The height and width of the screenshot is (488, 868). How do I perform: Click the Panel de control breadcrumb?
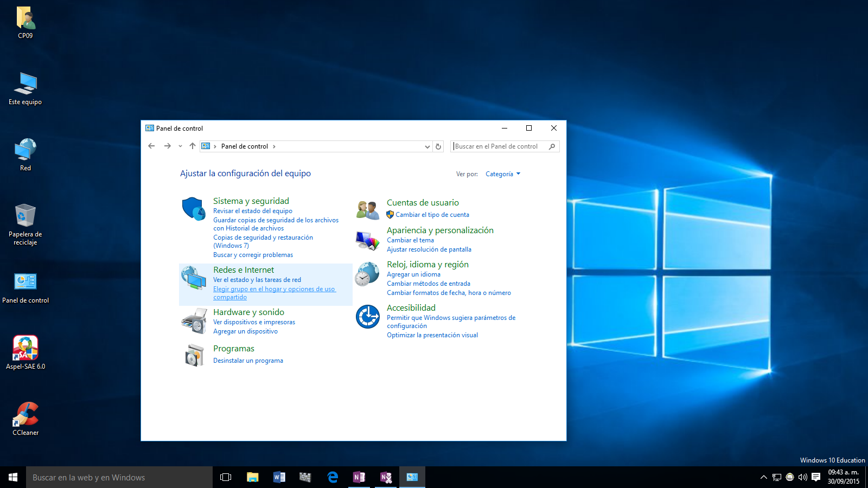click(x=245, y=146)
